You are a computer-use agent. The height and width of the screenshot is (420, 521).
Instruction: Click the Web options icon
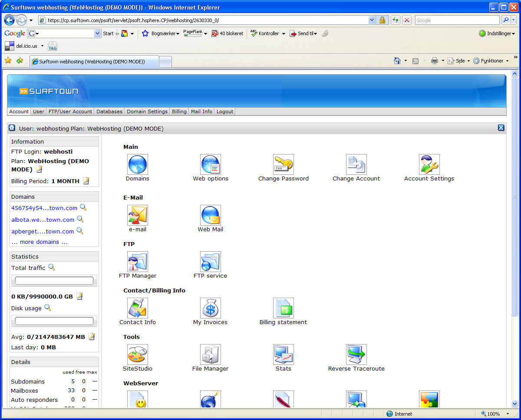(210, 165)
